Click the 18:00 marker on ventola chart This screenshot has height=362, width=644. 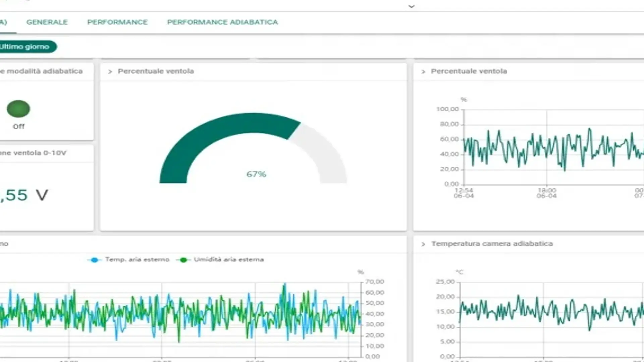(x=546, y=190)
